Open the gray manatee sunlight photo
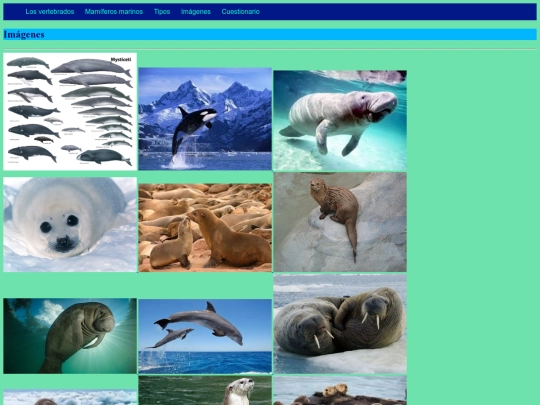Screen dimensions: 540x405 click(70, 336)
